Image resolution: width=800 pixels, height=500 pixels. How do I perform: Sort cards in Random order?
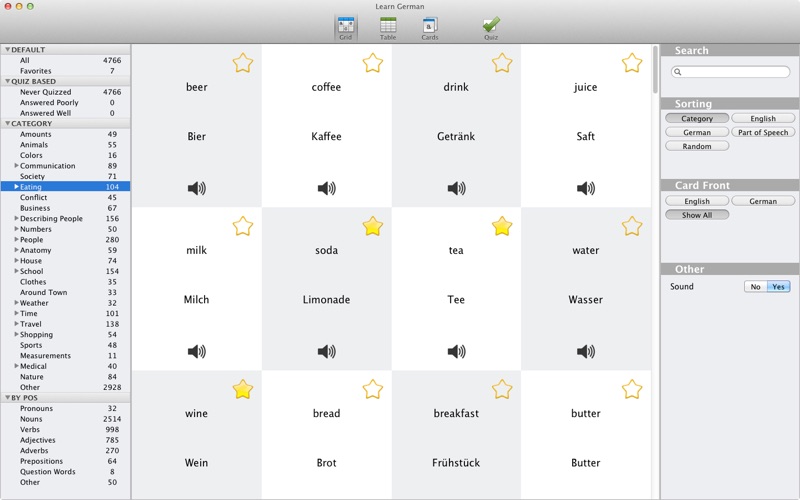tap(697, 146)
